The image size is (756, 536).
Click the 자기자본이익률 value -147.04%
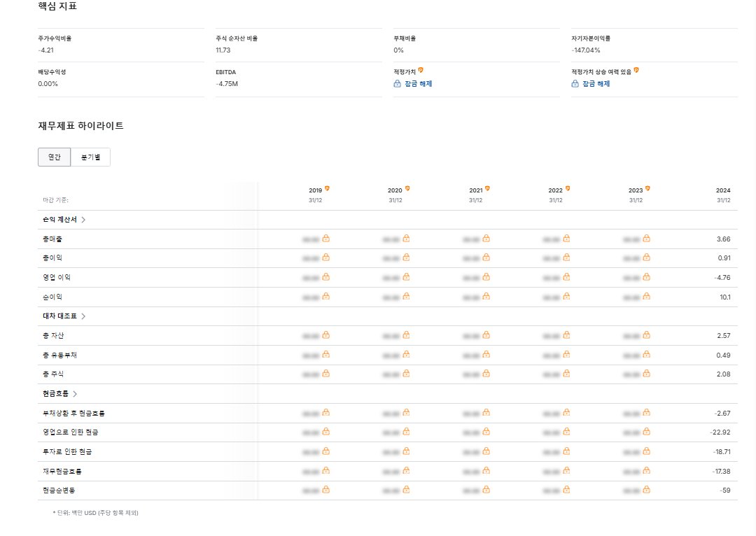tap(586, 50)
